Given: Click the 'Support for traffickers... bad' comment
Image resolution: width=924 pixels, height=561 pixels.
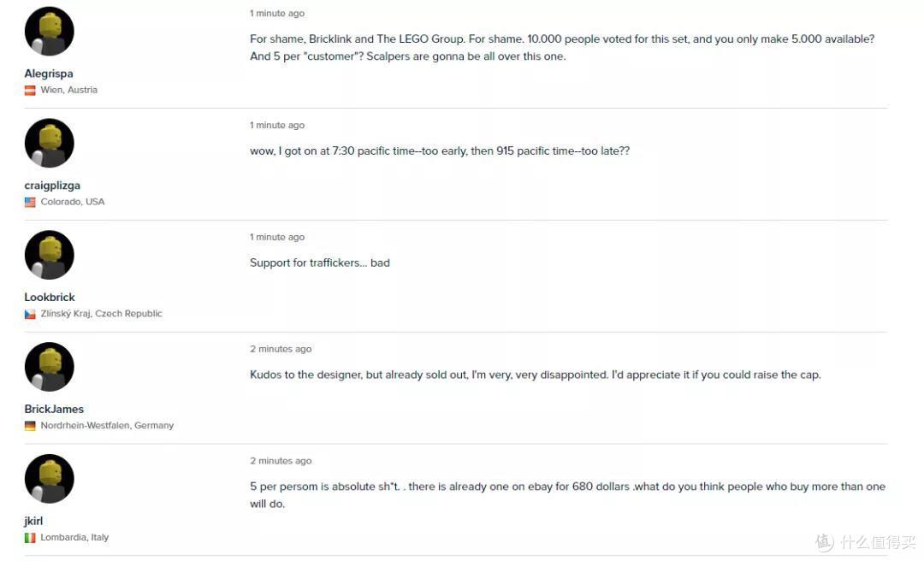Looking at the screenshot, I should tap(319, 263).
